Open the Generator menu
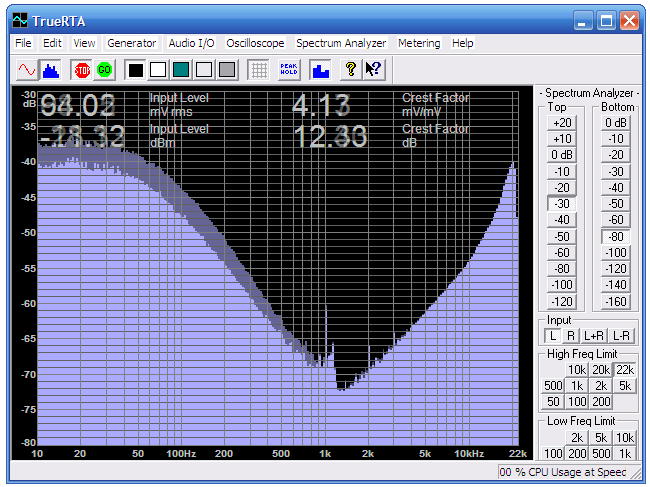 [131, 43]
